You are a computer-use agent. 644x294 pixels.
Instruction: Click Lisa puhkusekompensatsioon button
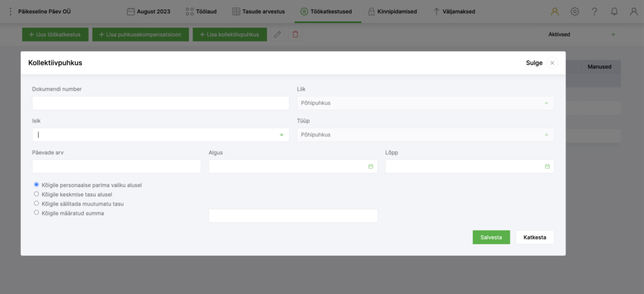tap(140, 35)
